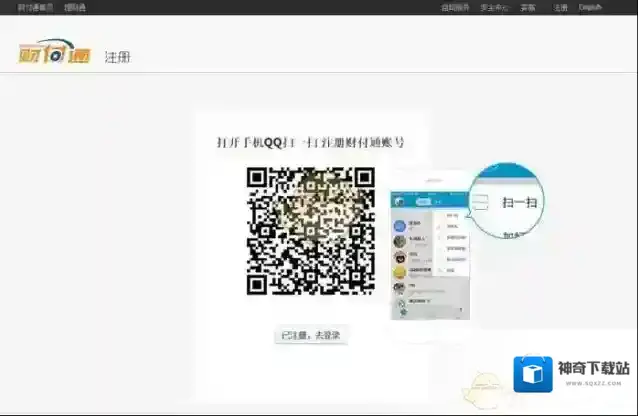Click the registration QR code

click(x=310, y=231)
